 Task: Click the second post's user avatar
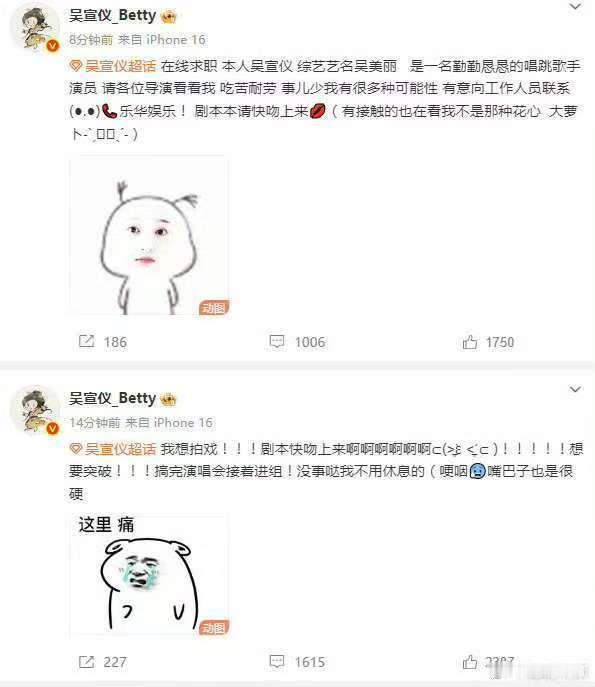tap(35, 411)
